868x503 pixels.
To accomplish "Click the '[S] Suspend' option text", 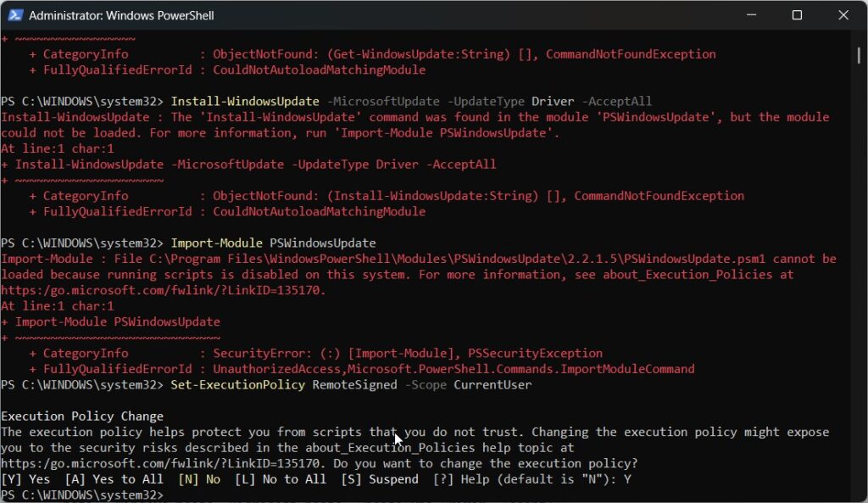I will 380,479.
